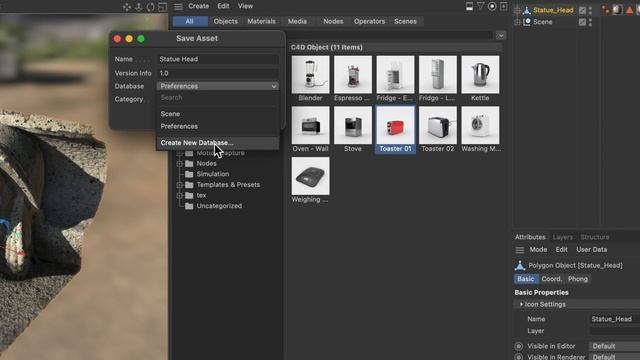Click the Asset Browser circular record icon
Image resolution: width=640 pixels, height=360 pixels.
coord(492,6)
